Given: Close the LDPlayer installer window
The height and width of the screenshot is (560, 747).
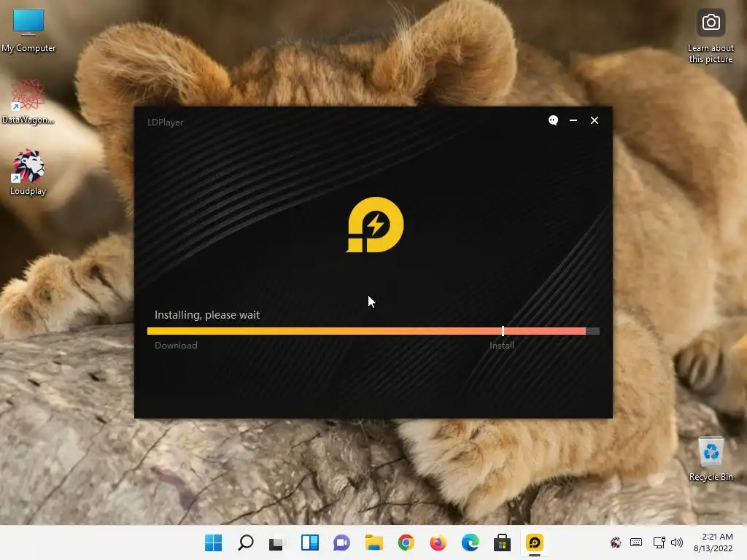Looking at the screenshot, I should click(594, 120).
